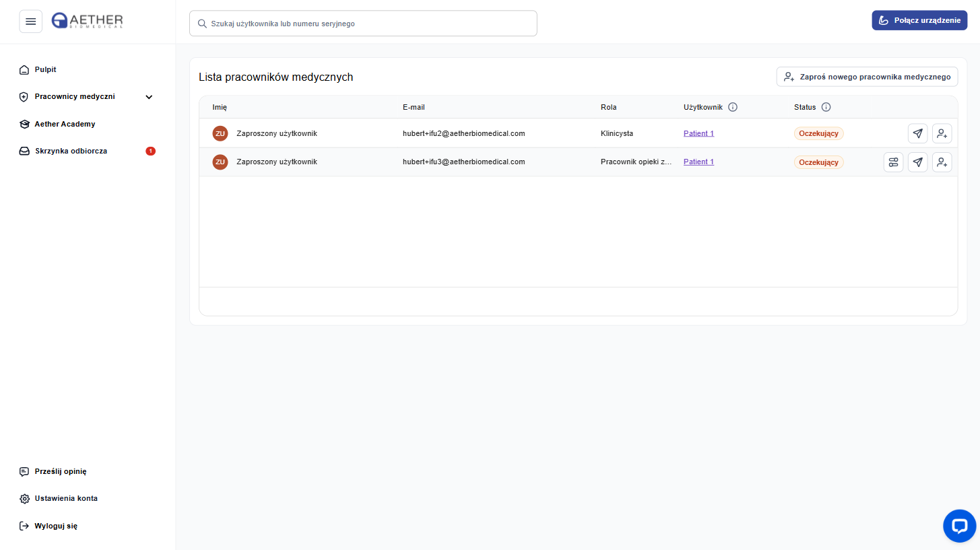Open Patient 1 link in hubert+ifu3 row

(698, 162)
